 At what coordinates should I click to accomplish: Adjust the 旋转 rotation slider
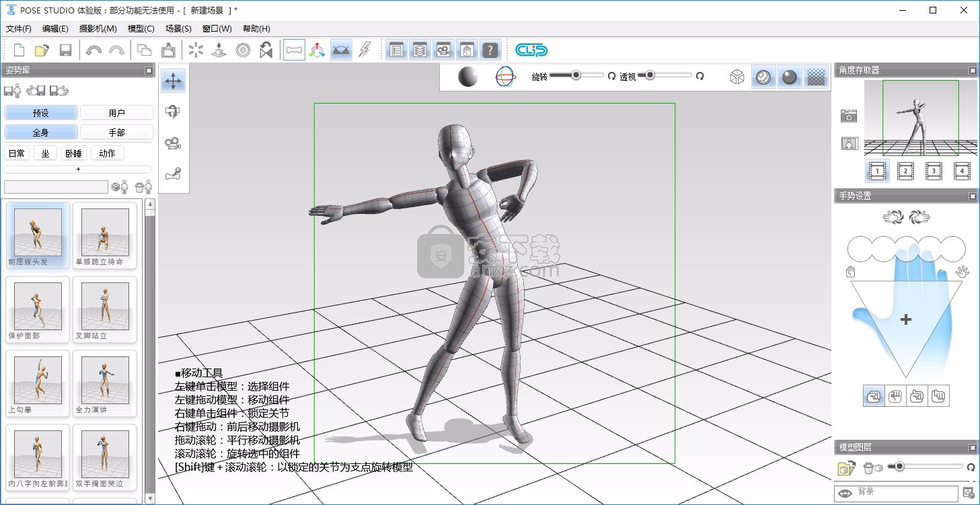point(577,75)
